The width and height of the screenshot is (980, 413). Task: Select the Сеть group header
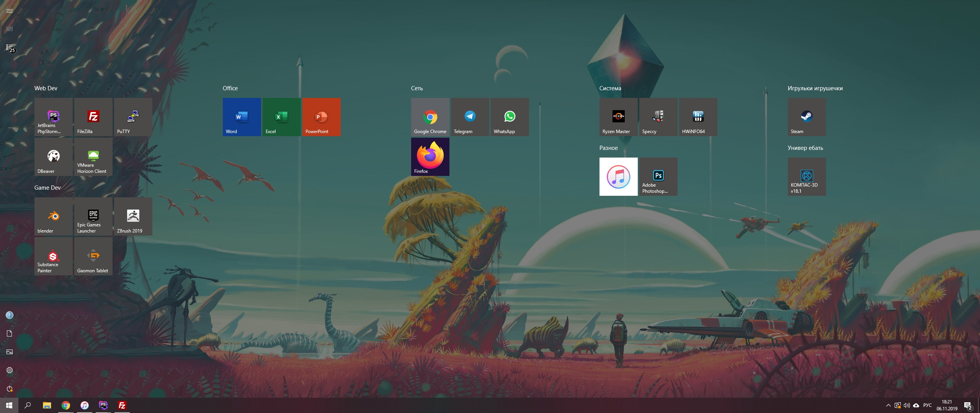click(x=417, y=88)
